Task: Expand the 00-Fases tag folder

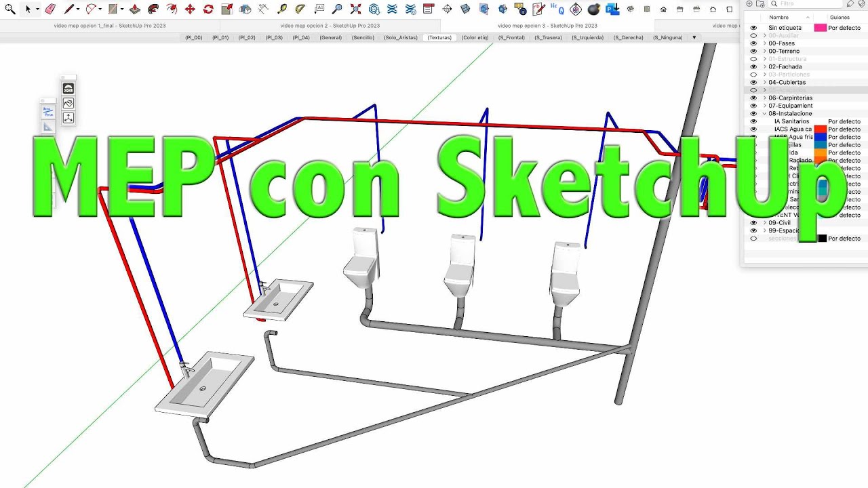Action: (x=765, y=43)
